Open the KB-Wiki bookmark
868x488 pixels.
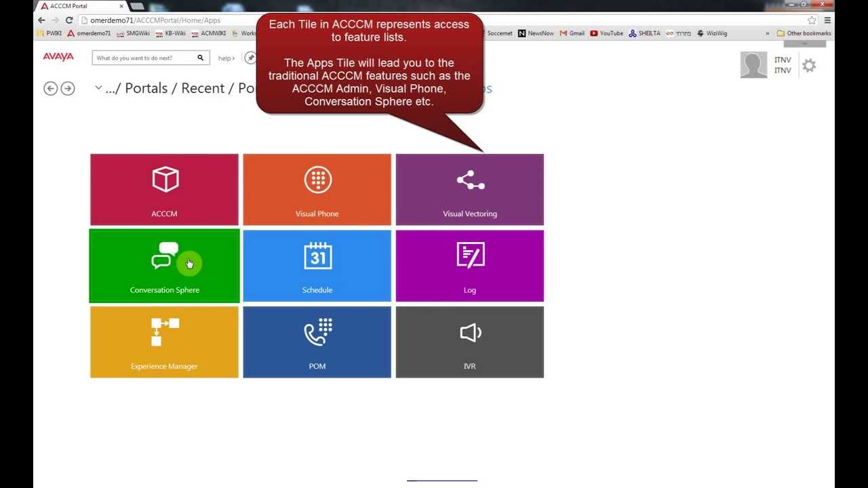(x=170, y=33)
